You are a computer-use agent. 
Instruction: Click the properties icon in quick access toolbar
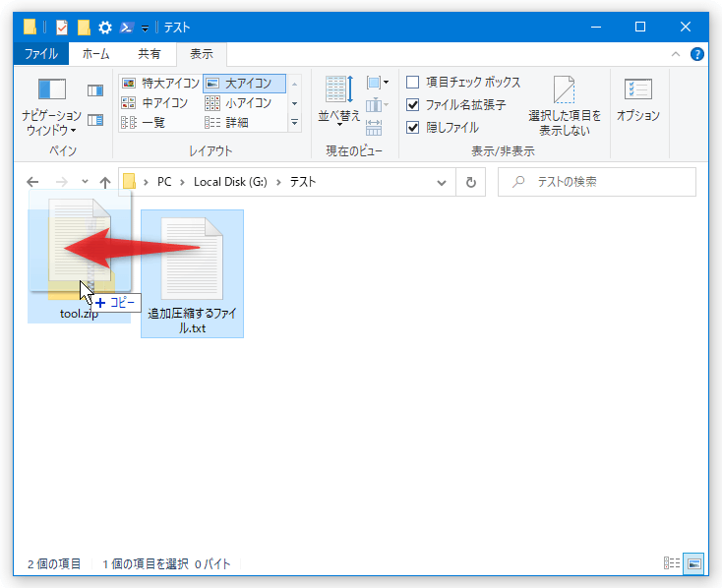(62, 28)
